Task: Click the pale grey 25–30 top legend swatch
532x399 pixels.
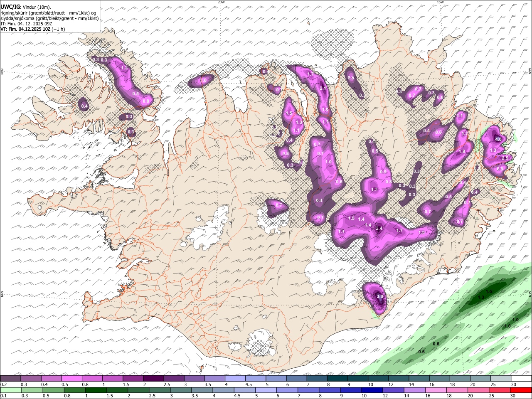Action: (x=501, y=379)
